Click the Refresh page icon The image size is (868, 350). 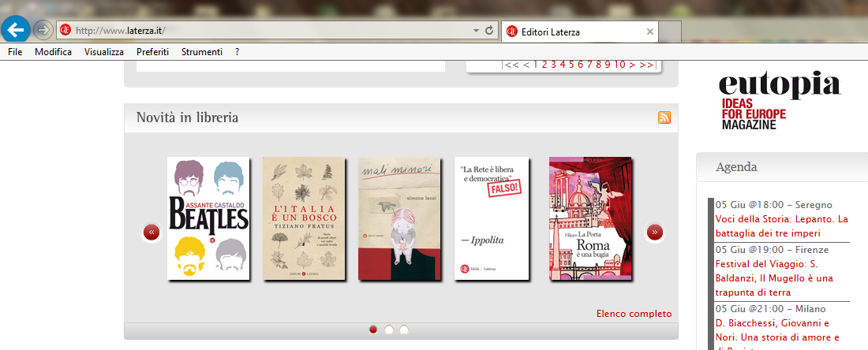pyautogui.click(x=489, y=31)
